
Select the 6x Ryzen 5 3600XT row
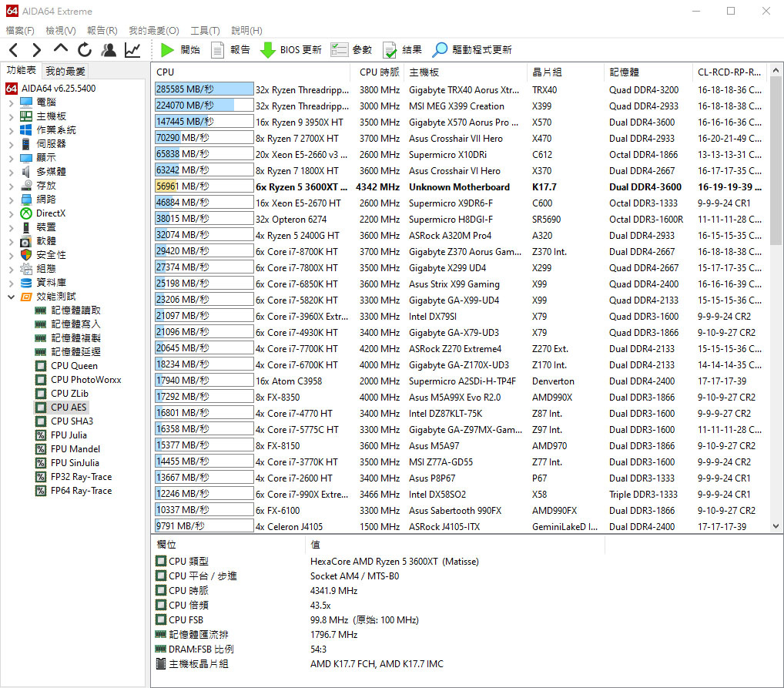coord(460,186)
